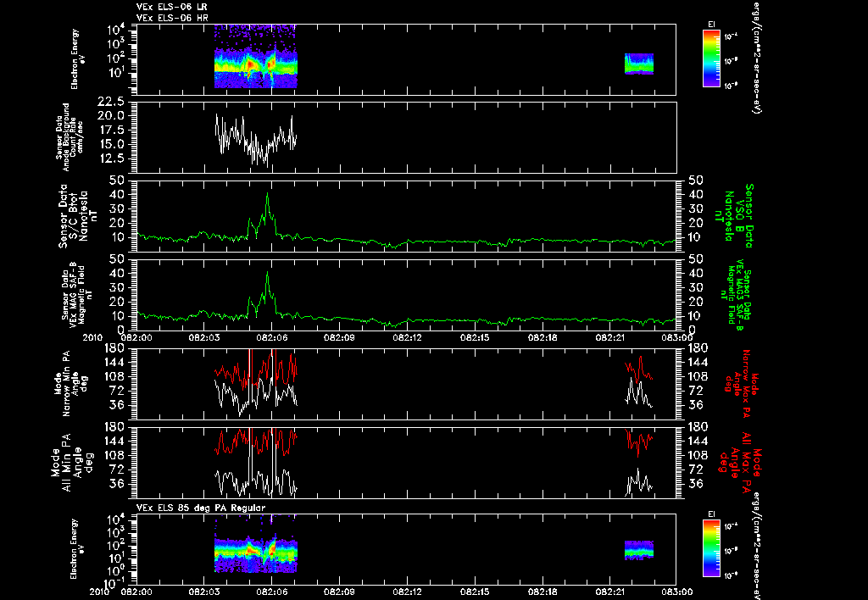The height and width of the screenshot is (600, 868).
Task: Click the bottom EI rainbow color bar
Action: pos(711,548)
